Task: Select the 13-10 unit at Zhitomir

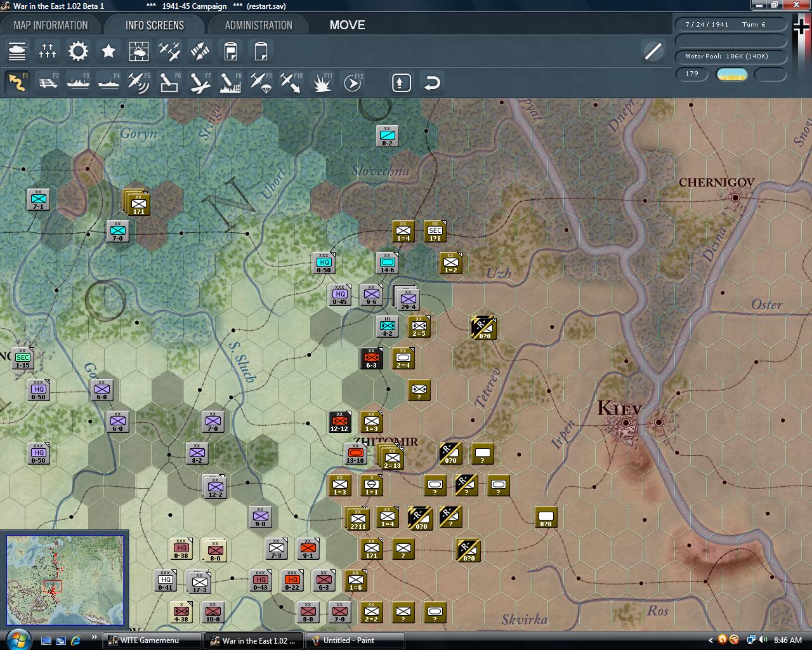Action: (355, 453)
